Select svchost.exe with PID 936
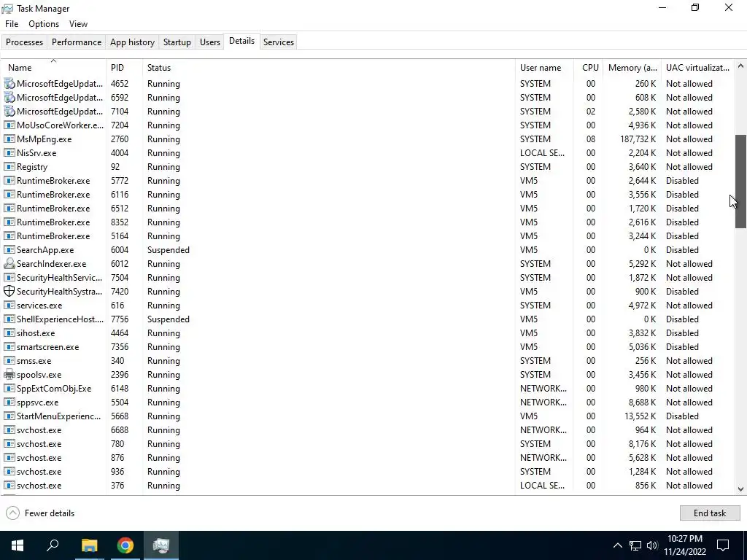The width and height of the screenshot is (747, 560). pyautogui.click(x=368, y=472)
